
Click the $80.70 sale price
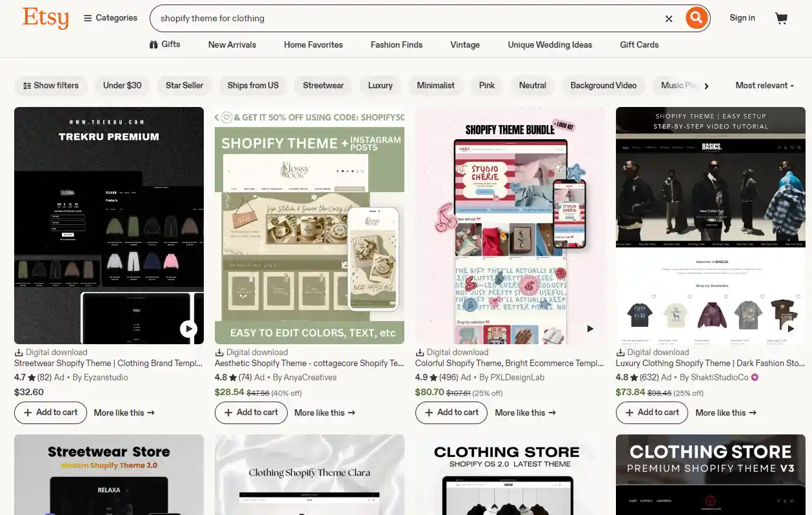coord(430,392)
